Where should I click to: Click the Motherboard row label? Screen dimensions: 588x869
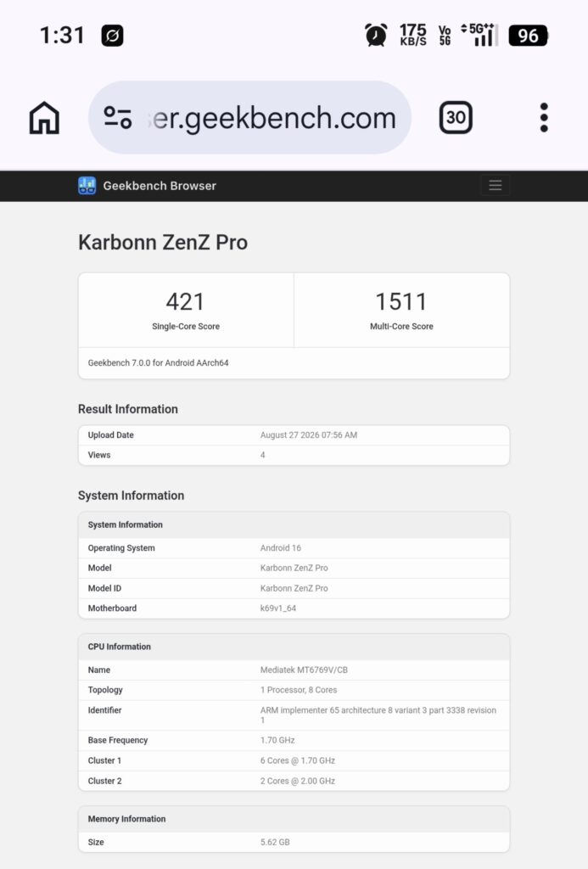click(x=112, y=608)
